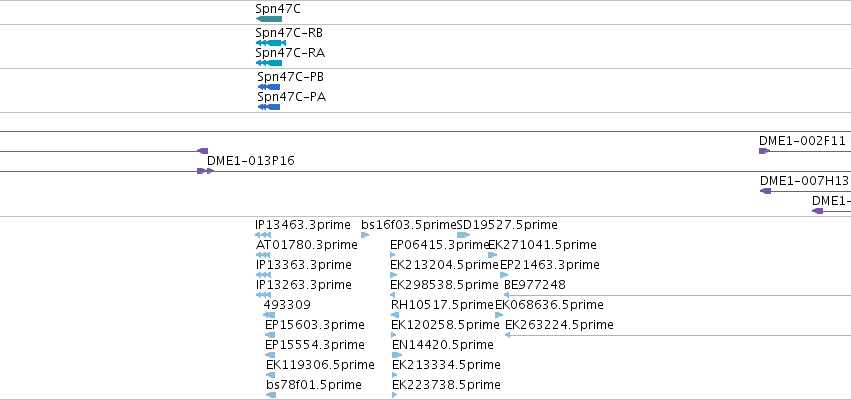Image resolution: width=851 pixels, height=400 pixels.
Task: Click the EP15554.3prime EST glyph
Action: 270,355
